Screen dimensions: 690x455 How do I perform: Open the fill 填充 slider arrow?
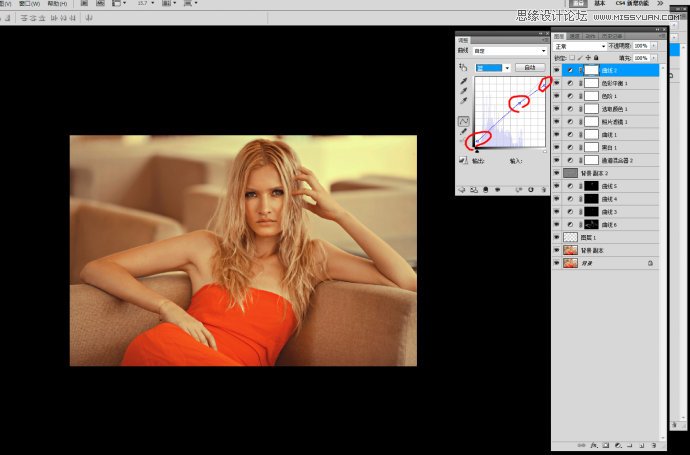654,58
